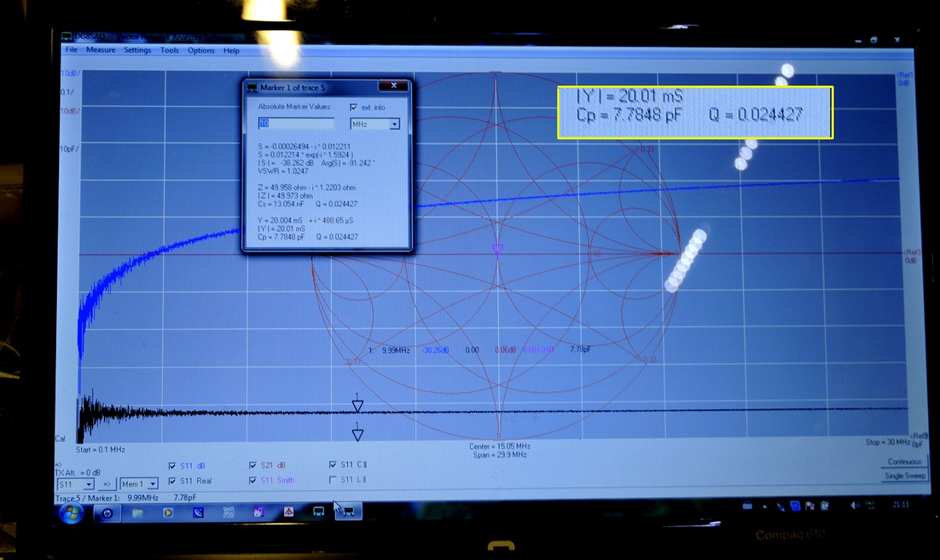Open Windows Explorer from the taskbar
This screenshot has width=940, height=560.
pyautogui.click(x=137, y=513)
